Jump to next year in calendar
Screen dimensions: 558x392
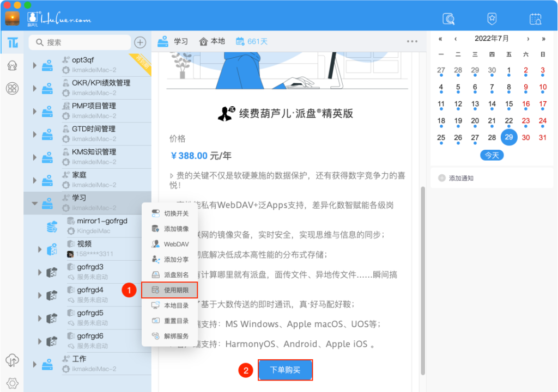pos(543,39)
